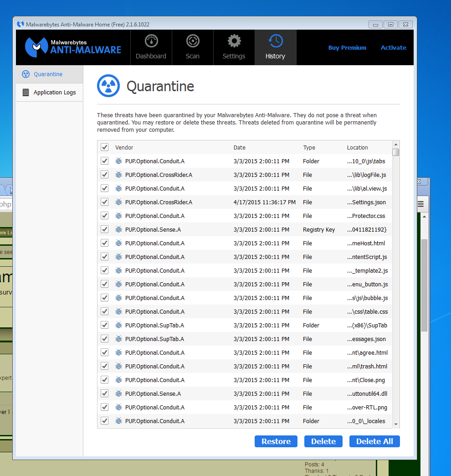Click bug icon of ...essages.json row
This screenshot has width=451, height=476.
(118, 339)
